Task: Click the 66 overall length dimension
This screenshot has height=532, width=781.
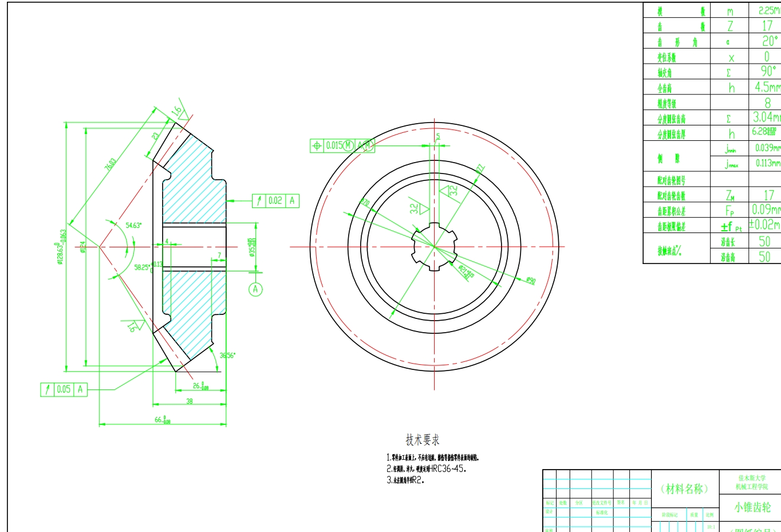Action: pyautogui.click(x=162, y=420)
